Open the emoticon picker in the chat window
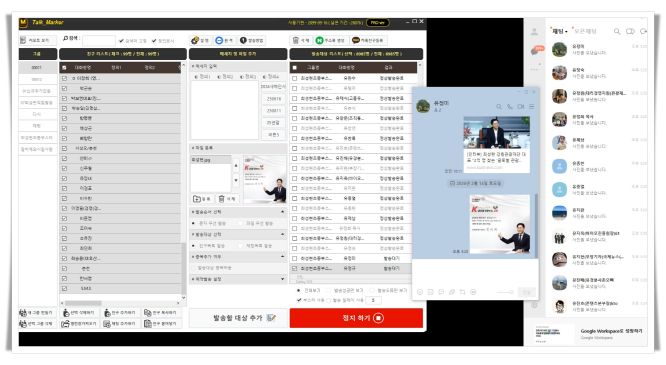666x365 pixels. [x=420, y=292]
